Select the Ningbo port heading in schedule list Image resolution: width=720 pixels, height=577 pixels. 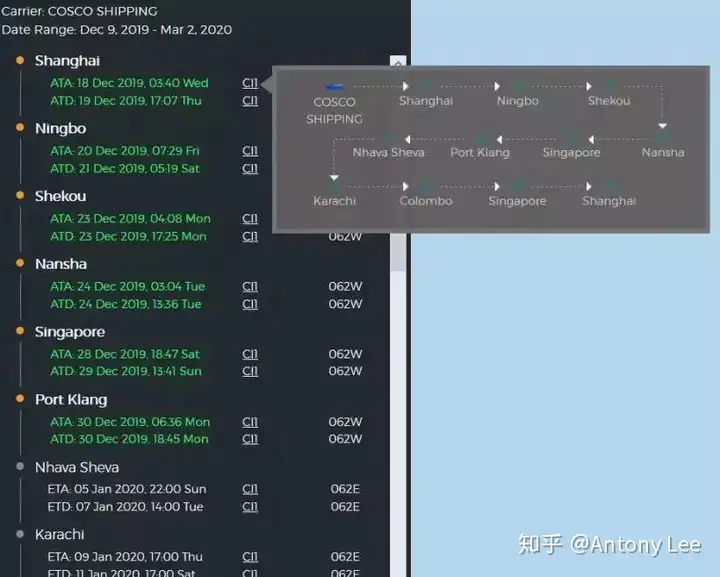click(x=61, y=129)
